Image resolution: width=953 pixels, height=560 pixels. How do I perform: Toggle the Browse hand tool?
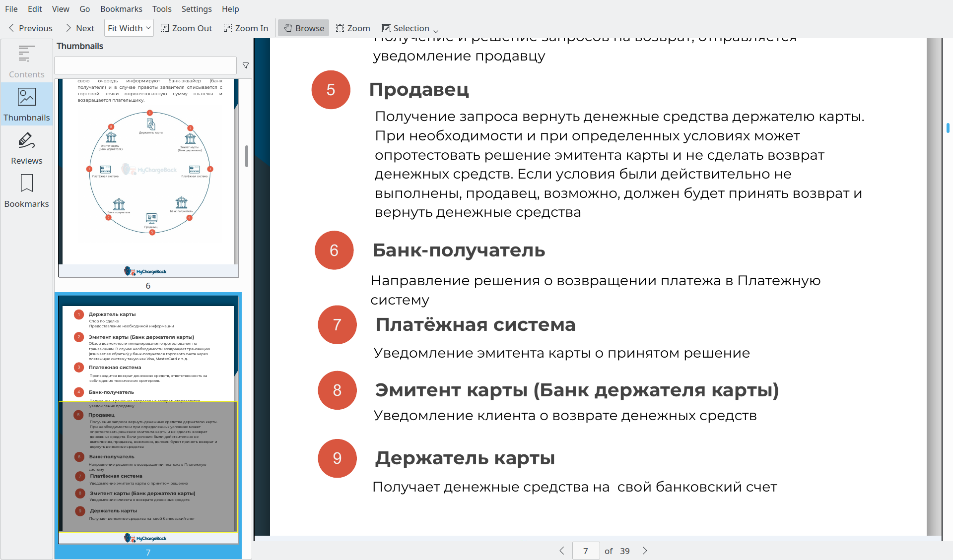coord(304,28)
